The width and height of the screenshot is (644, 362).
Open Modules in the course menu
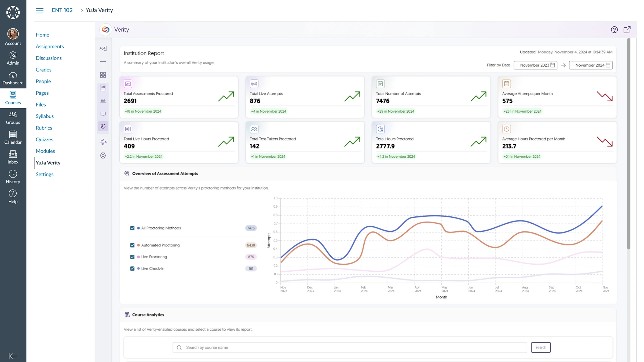[x=45, y=151]
